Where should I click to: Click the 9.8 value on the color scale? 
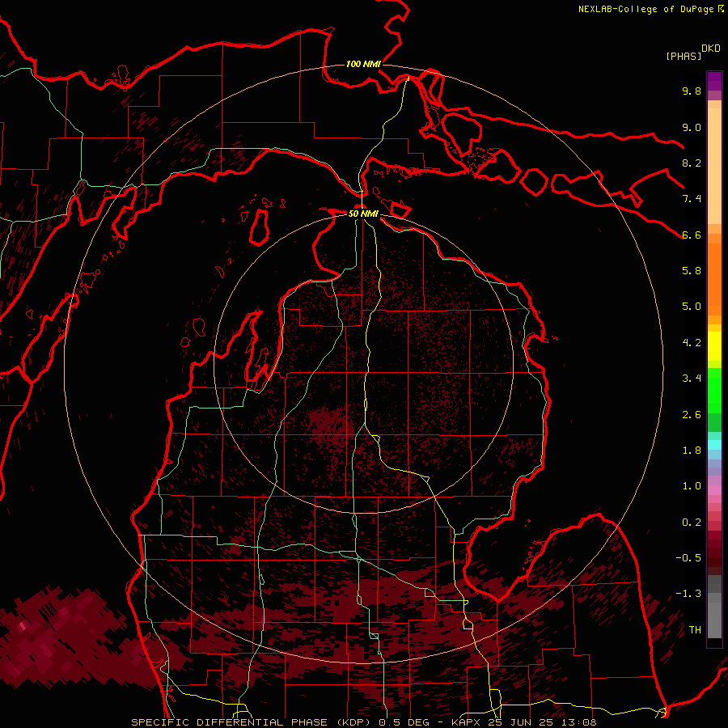tap(692, 91)
